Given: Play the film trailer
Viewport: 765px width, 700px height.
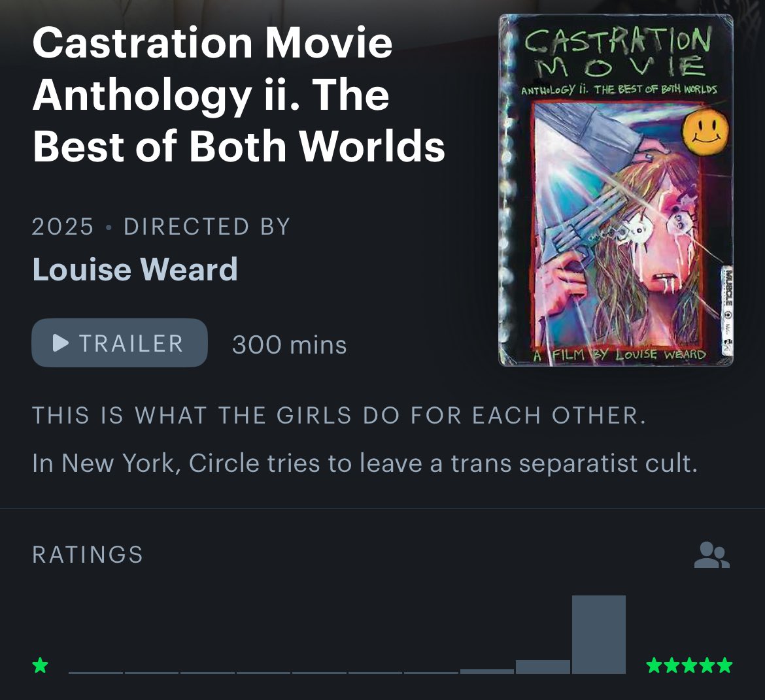Looking at the screenshot, I should pyautogui.click(x=120, y=343).
